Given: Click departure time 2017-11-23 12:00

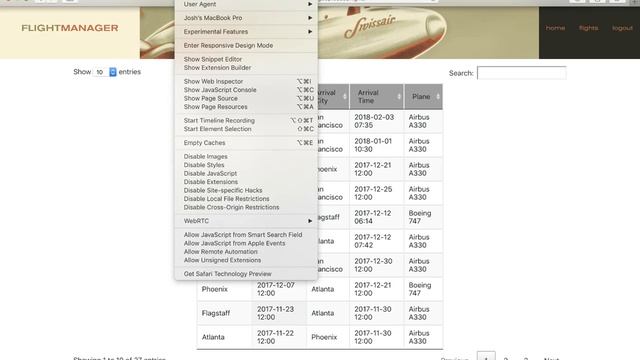Looking at the screenshot, I should coord(279,313).
